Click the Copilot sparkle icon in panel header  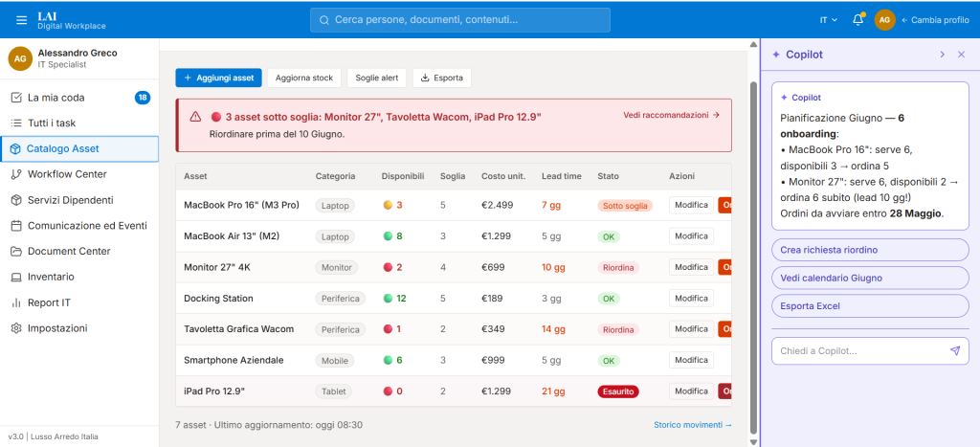click(775, 55)
